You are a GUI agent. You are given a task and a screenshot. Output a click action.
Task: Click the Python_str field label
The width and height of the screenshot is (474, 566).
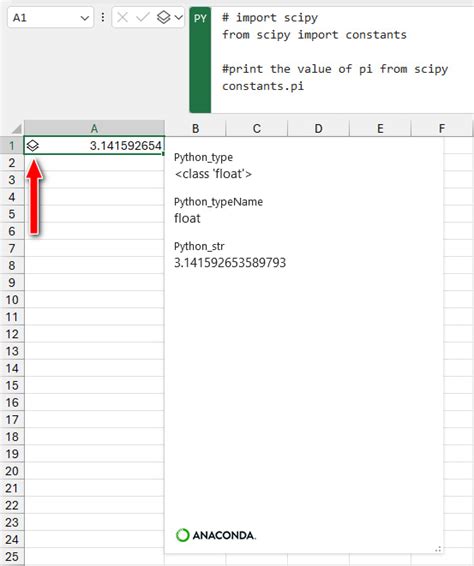pyautogui.click(x=199, y=246)
